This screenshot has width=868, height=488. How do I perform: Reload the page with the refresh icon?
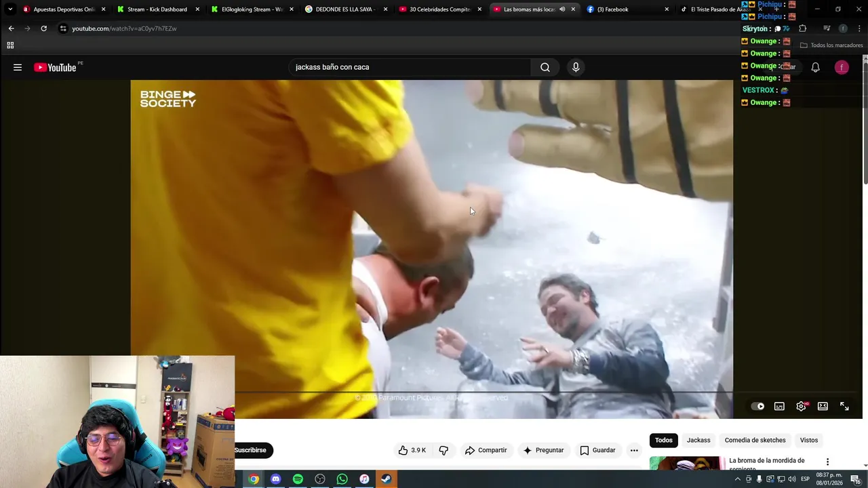pyautogui.click(x=43, y=28)
